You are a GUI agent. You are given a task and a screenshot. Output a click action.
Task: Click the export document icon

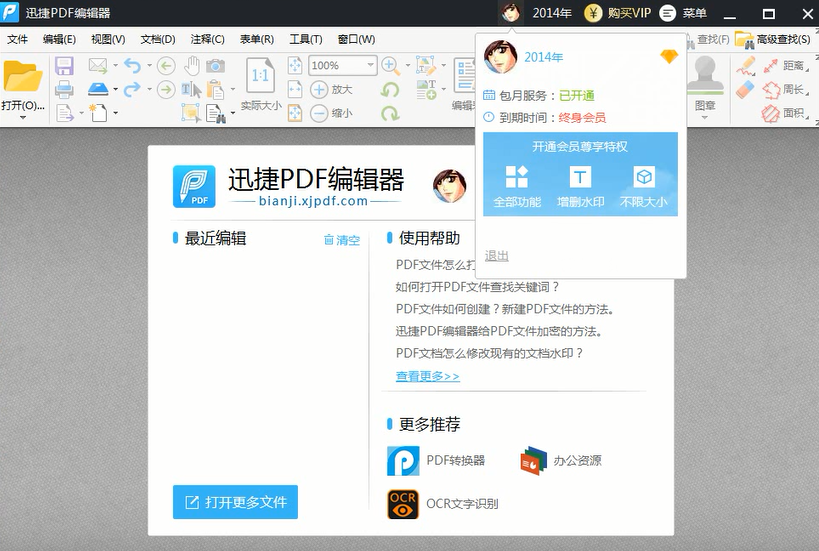point(64,113)
